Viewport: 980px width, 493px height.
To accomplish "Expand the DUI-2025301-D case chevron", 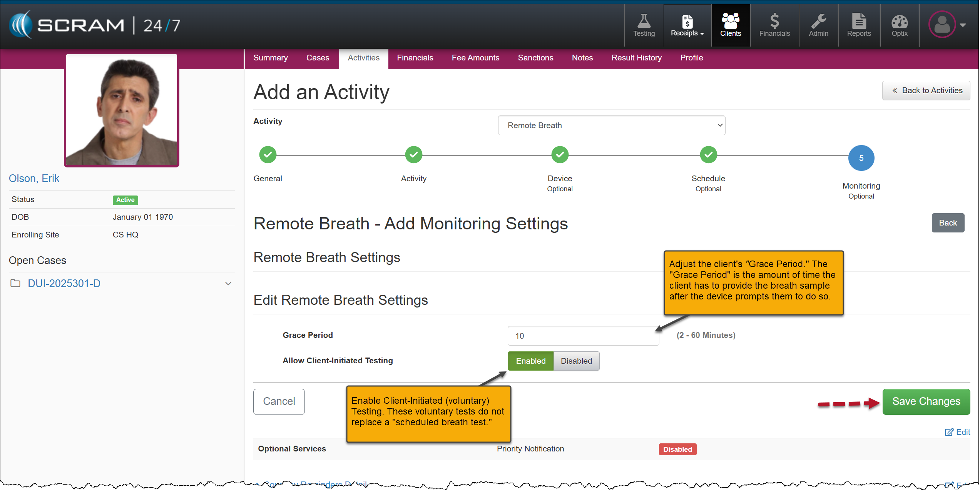I will [x=228, y=284].
